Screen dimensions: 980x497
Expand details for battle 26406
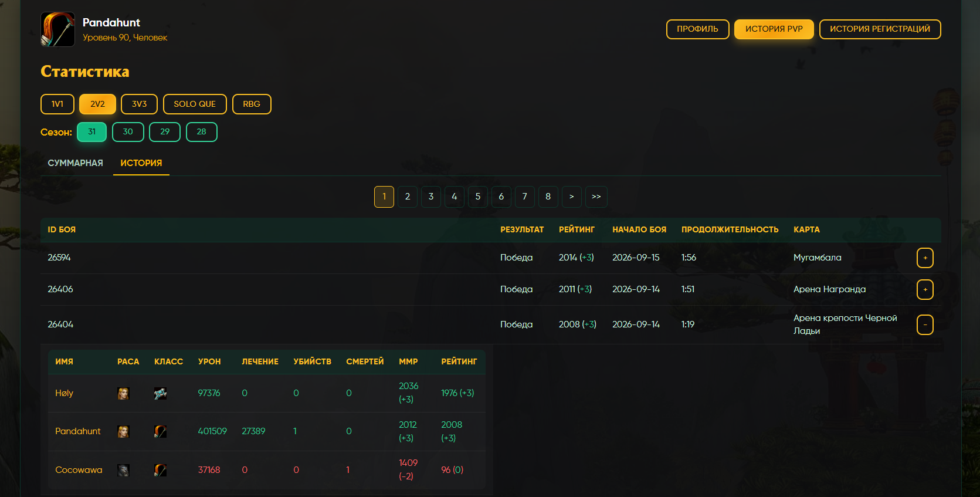click(925, 289)
